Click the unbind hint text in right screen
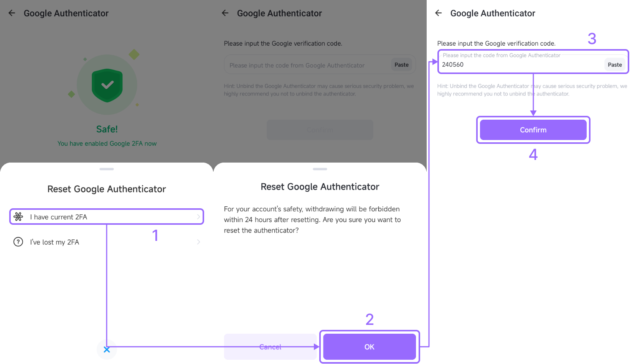 (x=532, y=90)
